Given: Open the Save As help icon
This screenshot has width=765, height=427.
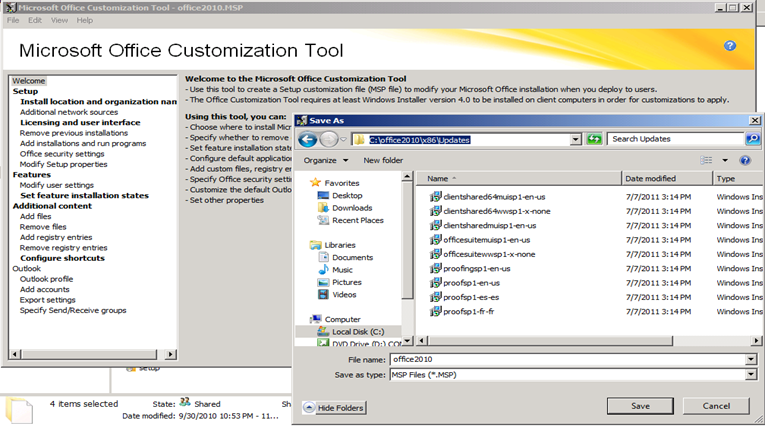Looking at the screenshot, I should 745,161.
